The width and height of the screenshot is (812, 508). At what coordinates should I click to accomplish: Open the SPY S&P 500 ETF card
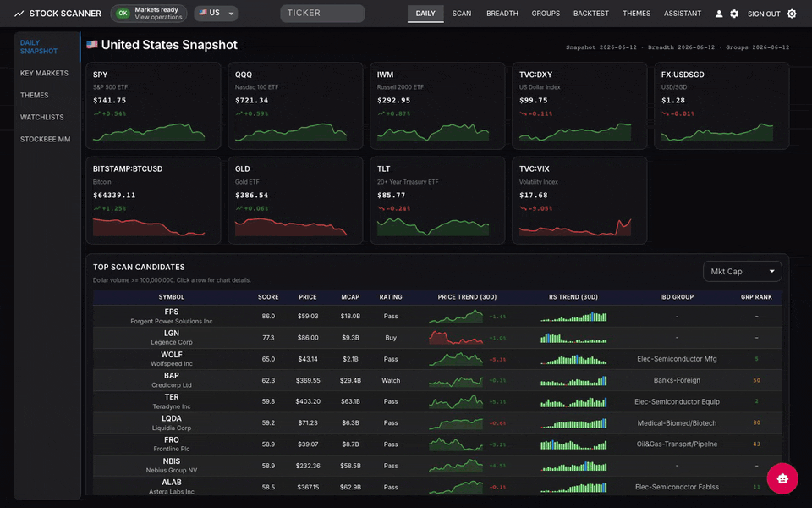tap(153, 106)
